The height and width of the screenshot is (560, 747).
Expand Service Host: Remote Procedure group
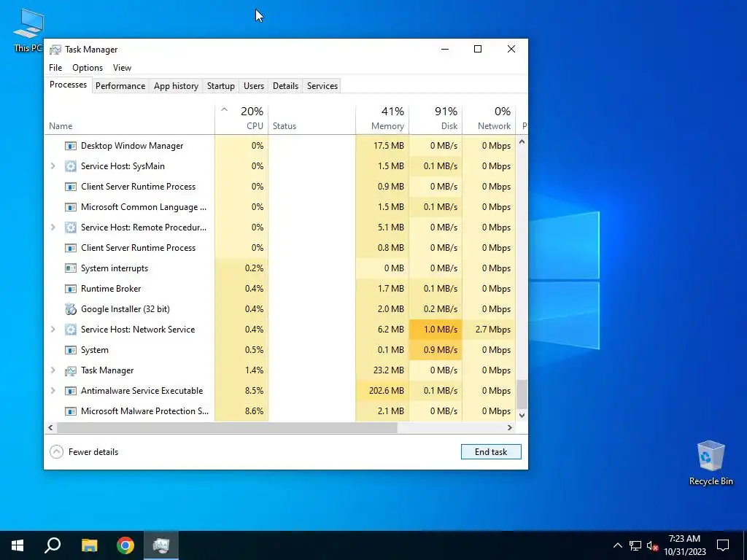click(x=53, y=227)
